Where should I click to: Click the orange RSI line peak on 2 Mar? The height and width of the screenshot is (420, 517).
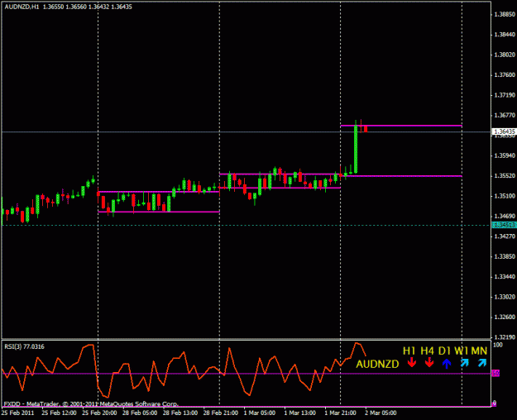point(357,343)
